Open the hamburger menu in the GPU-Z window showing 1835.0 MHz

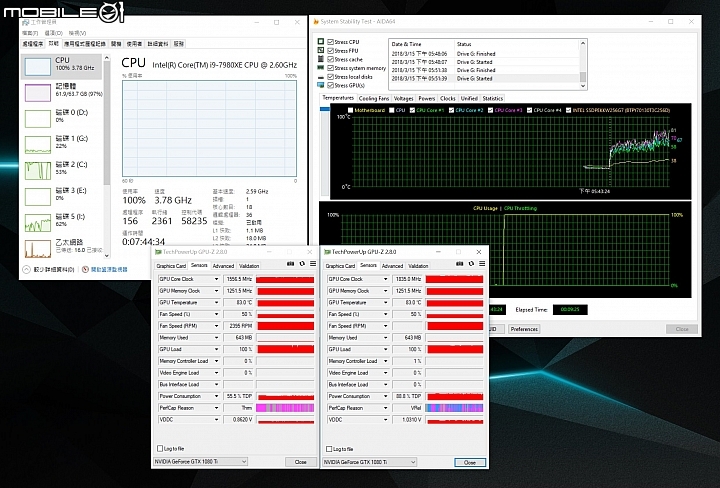point(482,264)
